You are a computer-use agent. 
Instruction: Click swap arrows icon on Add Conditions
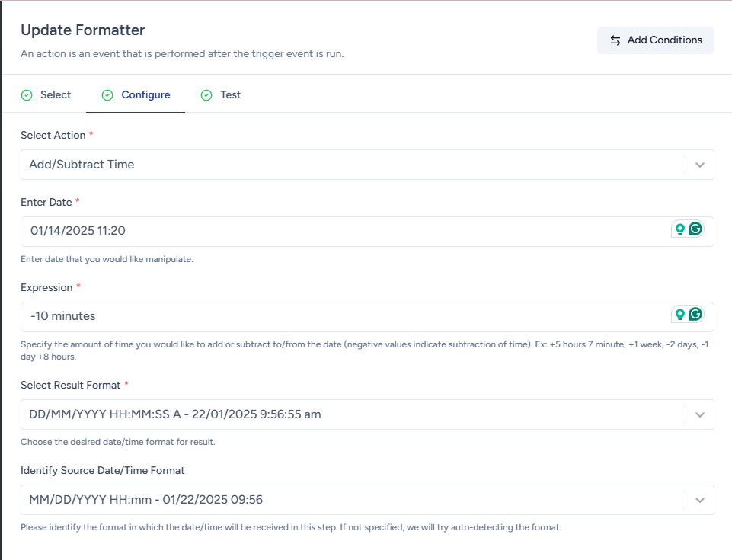pos(615,40)
